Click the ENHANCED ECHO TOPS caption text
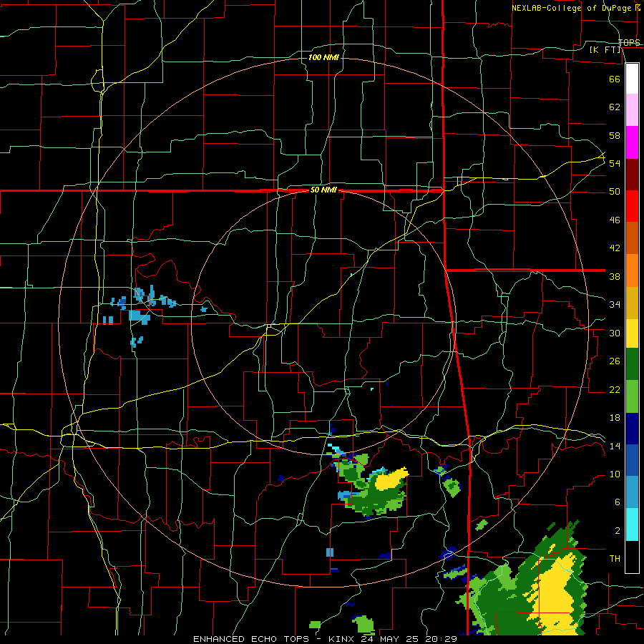The height and width of the screenshot is (644, 644). (251, 639)
